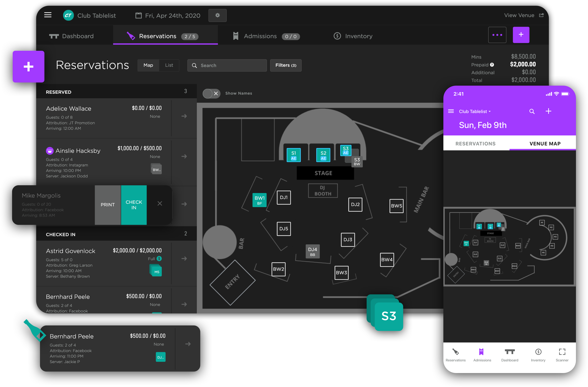588x387 pixels.
Task: Click inside the Search reservations field
Action: tap(227, 65)
